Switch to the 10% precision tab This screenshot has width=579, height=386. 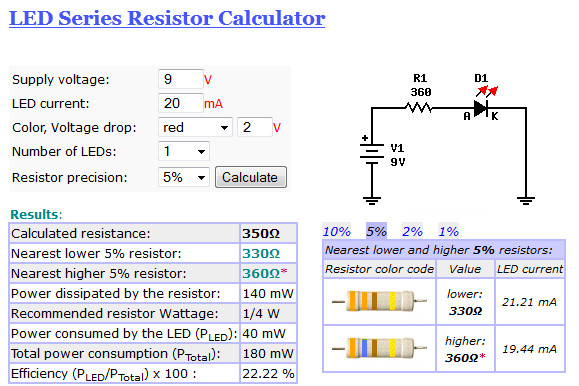point(336,232)
